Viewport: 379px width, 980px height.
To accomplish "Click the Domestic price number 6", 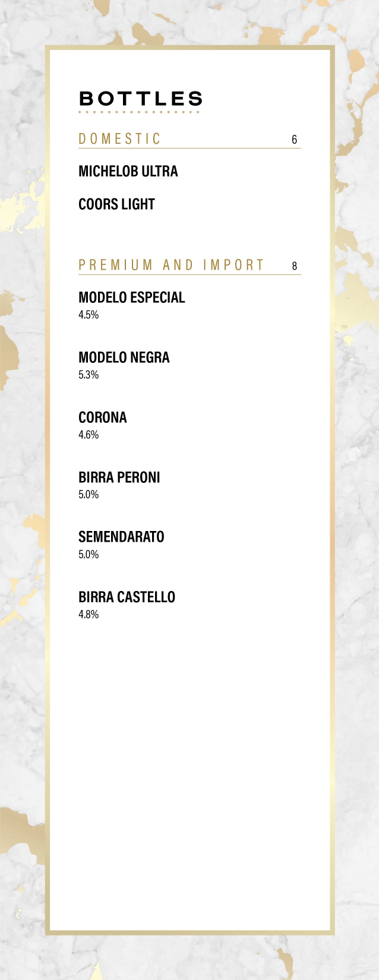I will [x=294, y=140].
